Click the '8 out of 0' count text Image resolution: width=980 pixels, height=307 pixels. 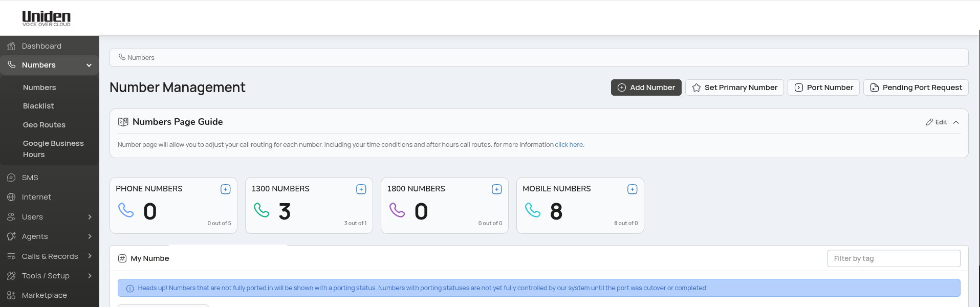click(x=626, y=223)
